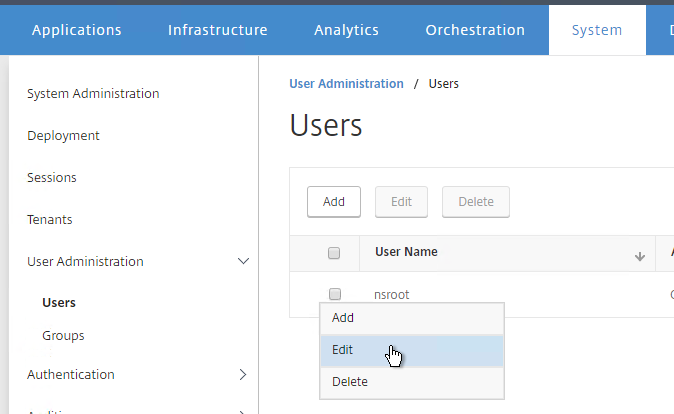Expand the Authentication chevron
This screenshot has height=414, width=674.
tap(243, 374)
